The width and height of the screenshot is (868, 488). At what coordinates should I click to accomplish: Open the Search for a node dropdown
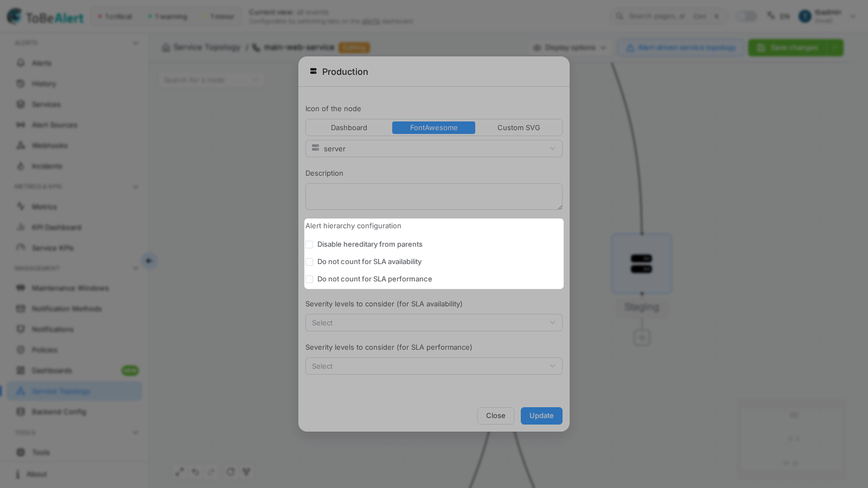[x=212, y=80]
